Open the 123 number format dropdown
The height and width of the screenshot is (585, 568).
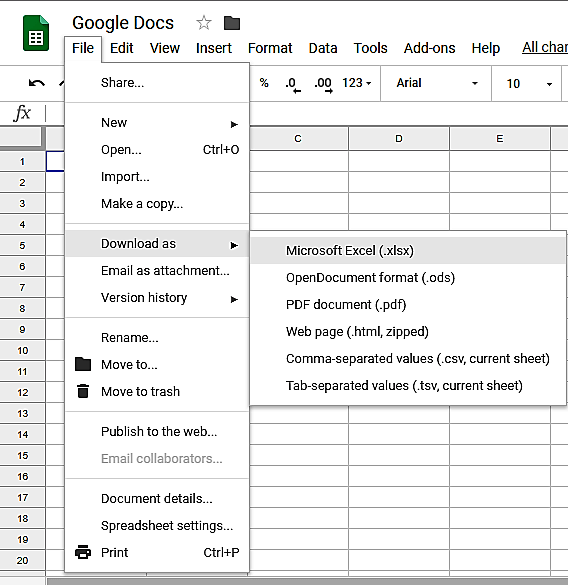[x=356, y=83]
